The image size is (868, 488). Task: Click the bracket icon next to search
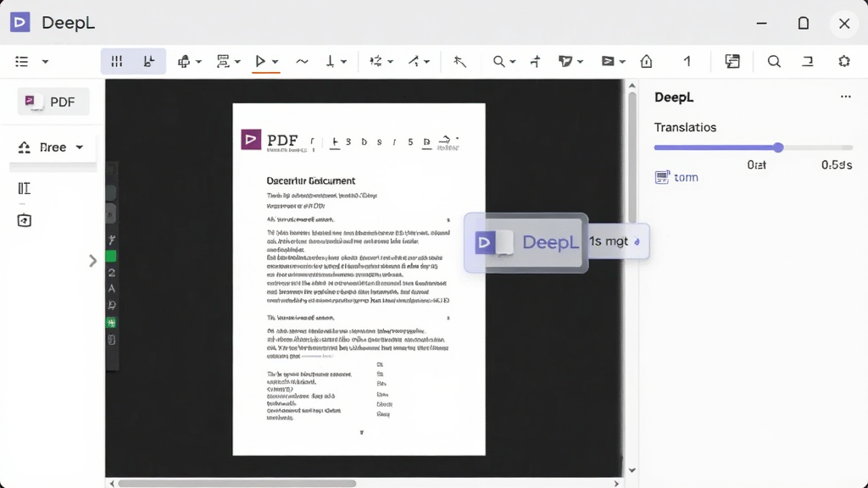click(x=808, y=61)
